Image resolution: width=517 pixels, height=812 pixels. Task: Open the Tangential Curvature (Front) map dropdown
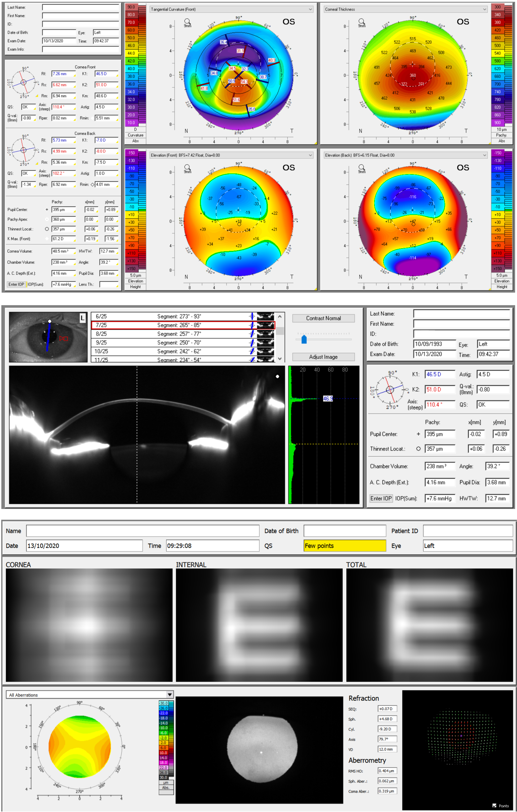tap(310, 9)
